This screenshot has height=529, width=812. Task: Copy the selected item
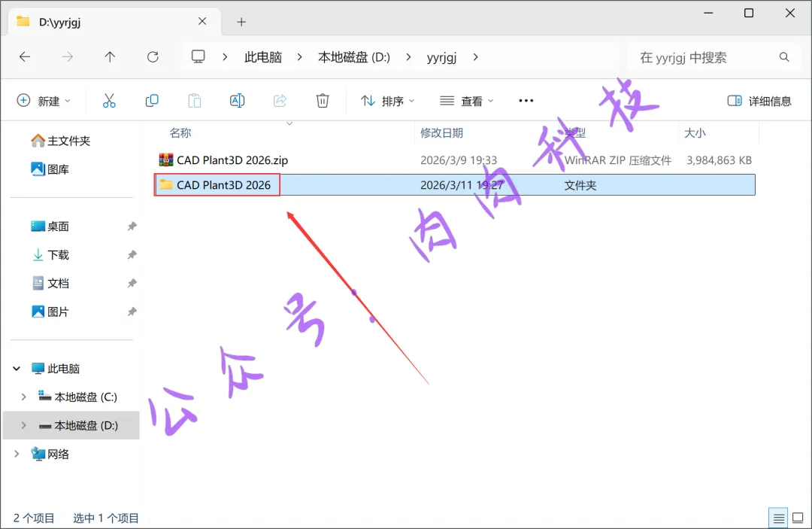point(152,101)
